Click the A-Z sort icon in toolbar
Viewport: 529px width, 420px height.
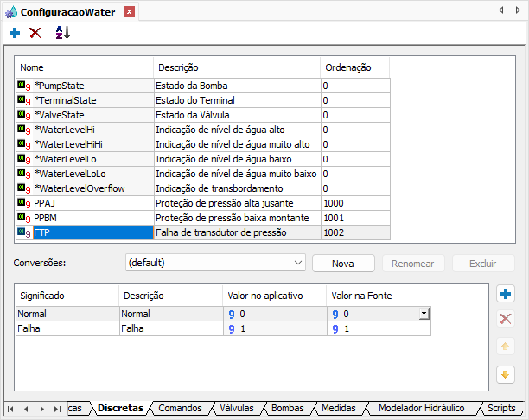pos(62,33)
